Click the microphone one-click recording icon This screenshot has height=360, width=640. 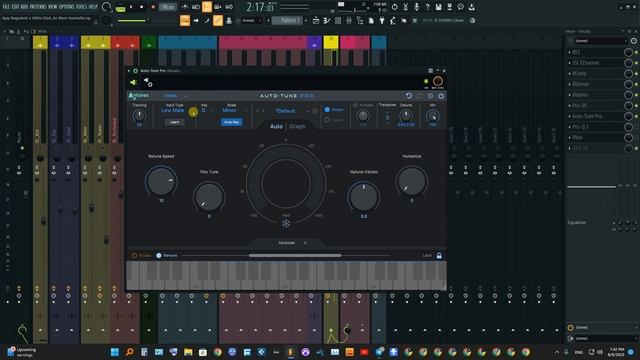point(416,7)
